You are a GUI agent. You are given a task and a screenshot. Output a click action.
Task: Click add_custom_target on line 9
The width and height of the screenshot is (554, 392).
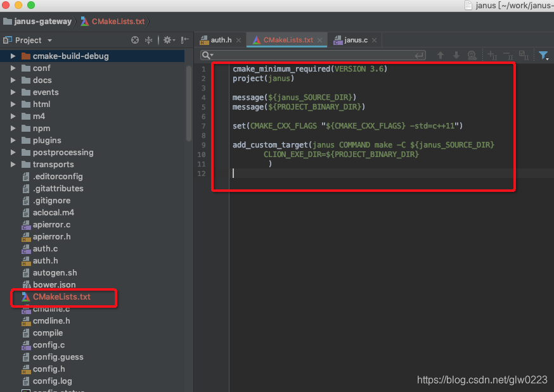point(270,145)
